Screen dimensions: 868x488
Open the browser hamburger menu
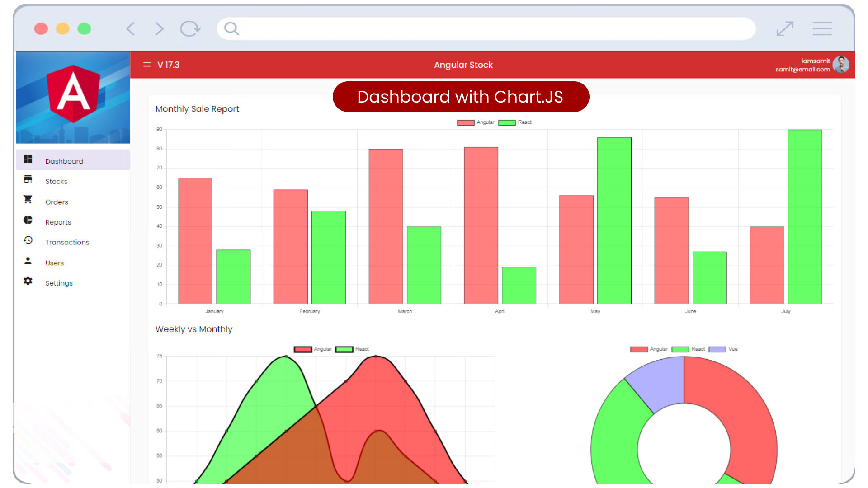point(822,29)
